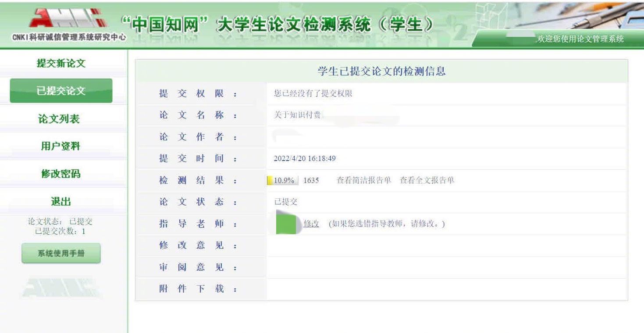Viewport: 644px width, 333px height.
Task: Open the 提交新论文 menu item
Action: tap(61, 63)
